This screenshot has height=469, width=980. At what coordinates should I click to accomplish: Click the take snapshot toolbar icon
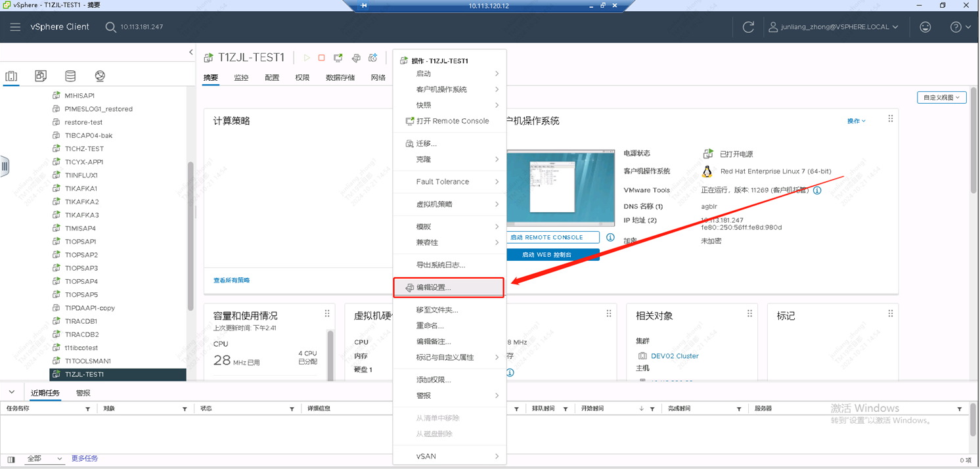pos(372,58)
